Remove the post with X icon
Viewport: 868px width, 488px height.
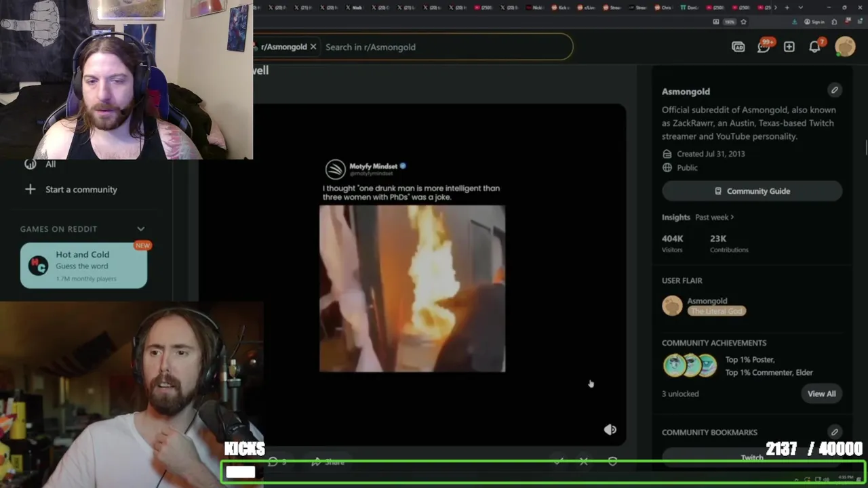click(584, 462)
